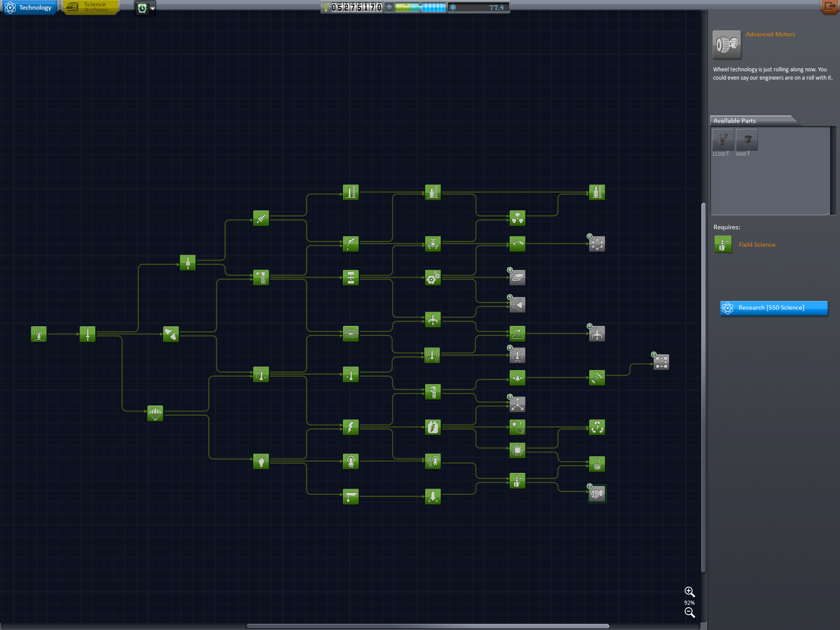Select the solar-panel electrics node
The height and width of the screenshot is (630, 840).
pyautogui.click(x=518, y=427)
